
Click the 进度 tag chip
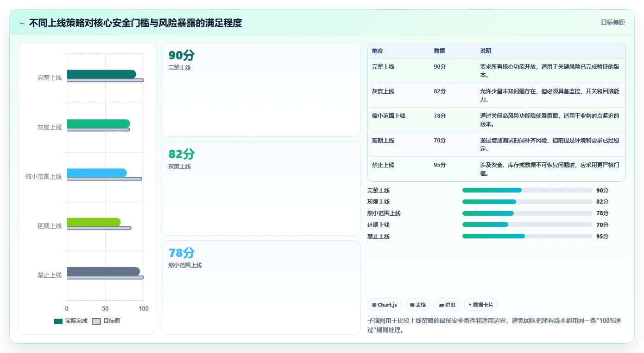tap(447, 305)
